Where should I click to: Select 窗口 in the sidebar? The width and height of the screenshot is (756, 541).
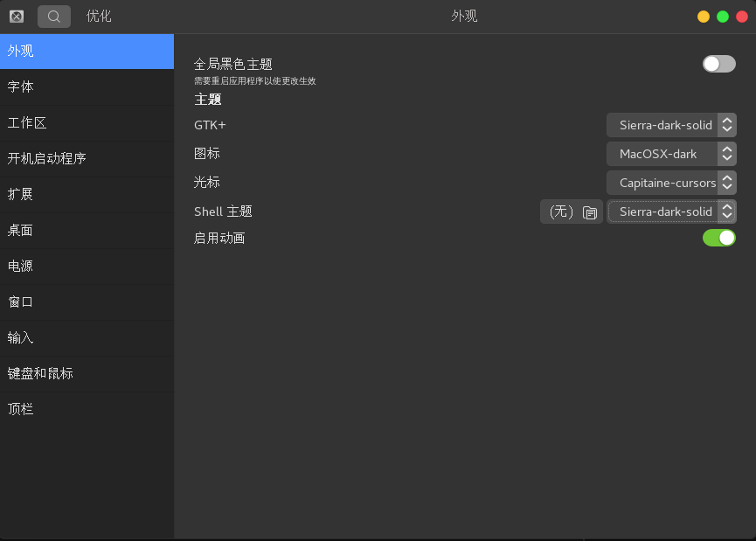pyautogui.click(x=87, y=302)
